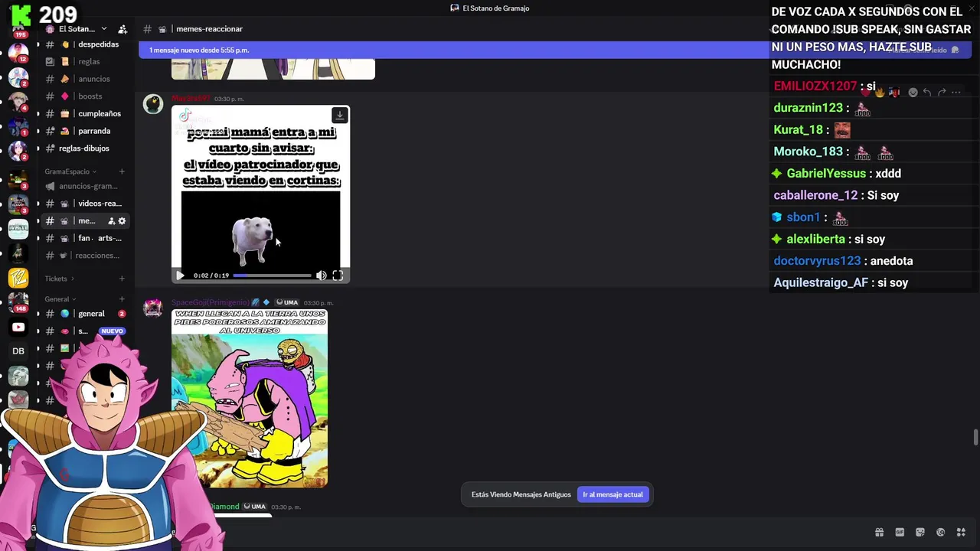Click "Ir al mensaje actual" button
980x551 pixels.
tap(612, 494)
